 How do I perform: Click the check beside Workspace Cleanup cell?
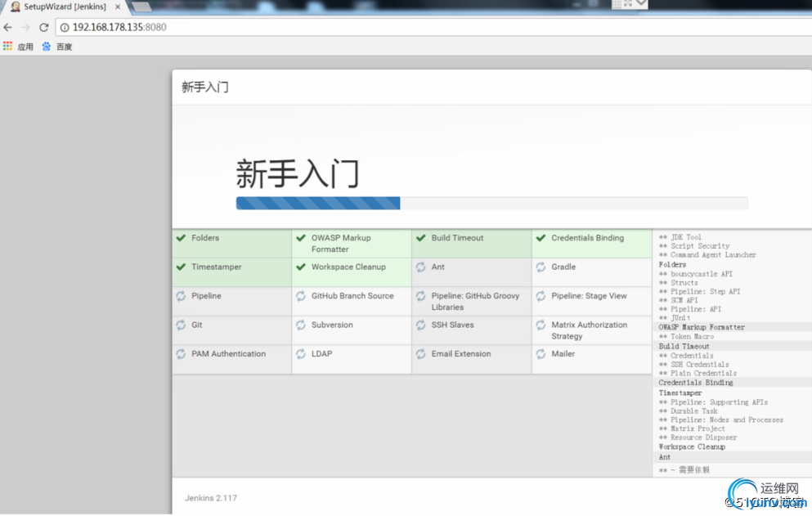click(x=301, y=267)
